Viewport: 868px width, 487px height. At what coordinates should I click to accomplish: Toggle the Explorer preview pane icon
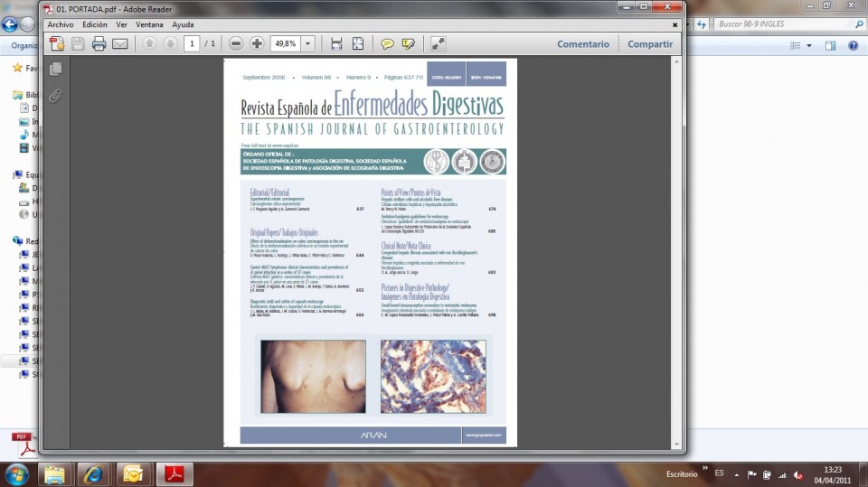[x=830, y=45]
